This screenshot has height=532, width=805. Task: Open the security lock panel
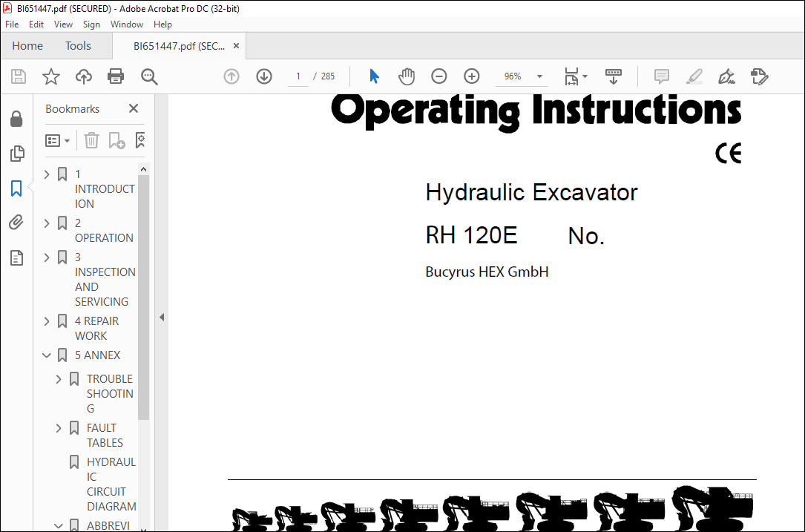point(16,119)
